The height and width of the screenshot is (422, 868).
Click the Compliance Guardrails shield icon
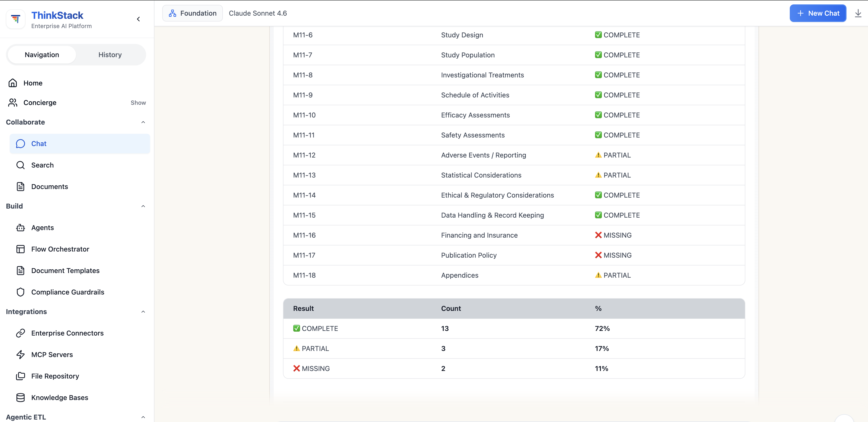pos(21,292)
